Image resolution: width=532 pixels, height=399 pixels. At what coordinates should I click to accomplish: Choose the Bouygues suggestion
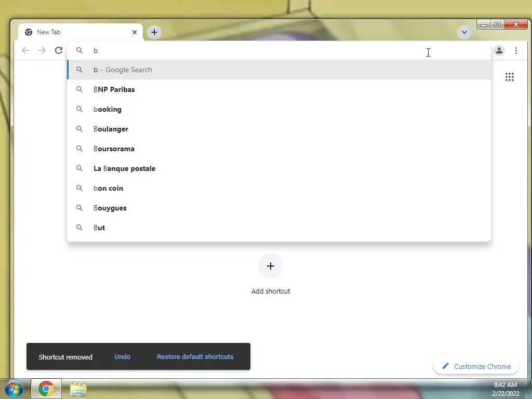tap(279, 208)
